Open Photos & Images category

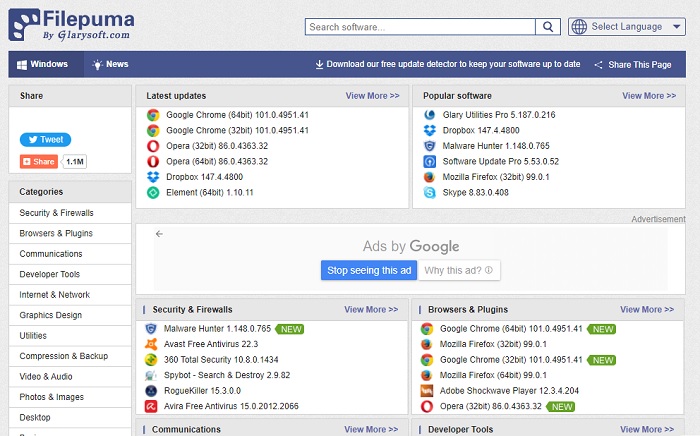pos(70,397)
